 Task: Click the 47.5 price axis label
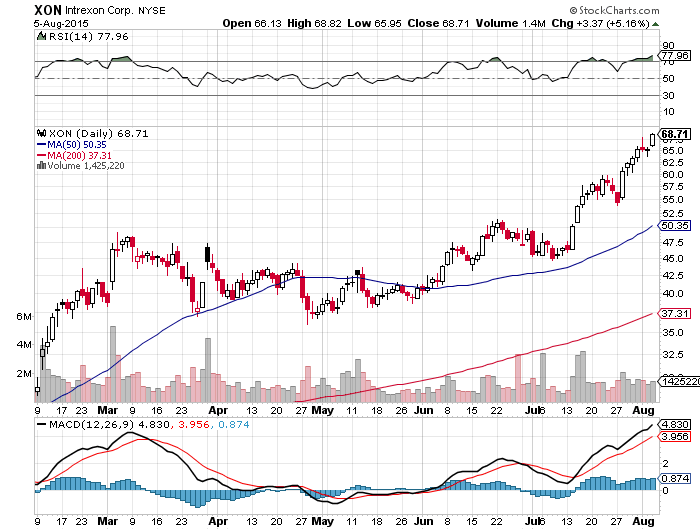[x=673, y=242]
